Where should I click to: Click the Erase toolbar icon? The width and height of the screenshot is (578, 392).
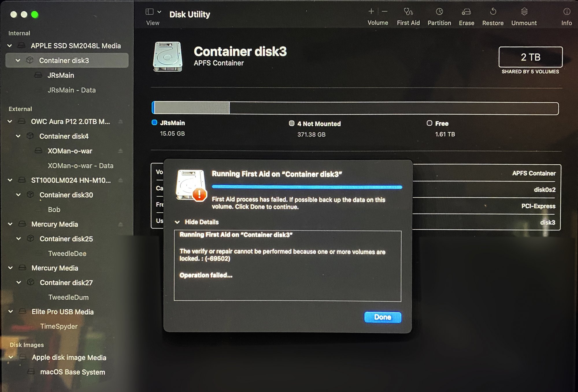466,12
